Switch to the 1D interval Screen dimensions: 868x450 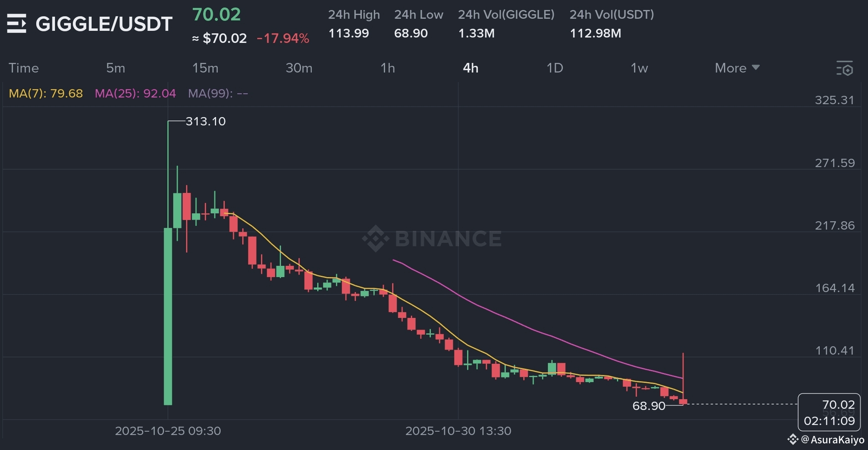click(555, 68)
